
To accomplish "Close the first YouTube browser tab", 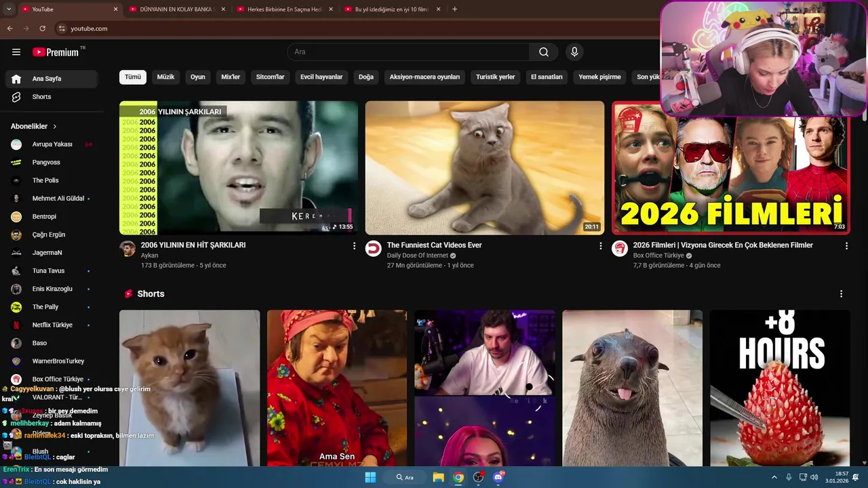I will [115, 9].
